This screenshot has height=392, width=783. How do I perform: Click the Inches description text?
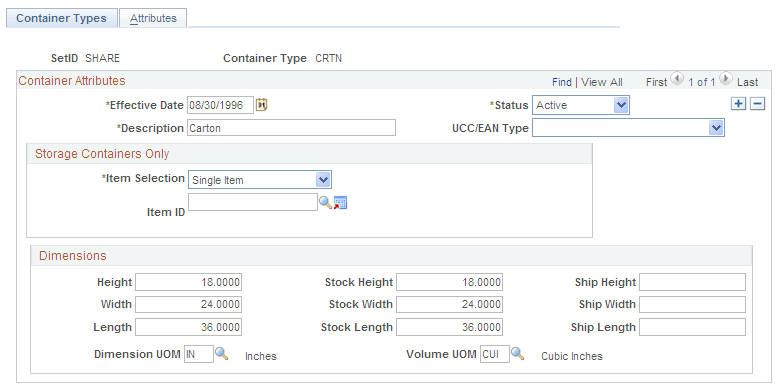[x=261, y=356]
